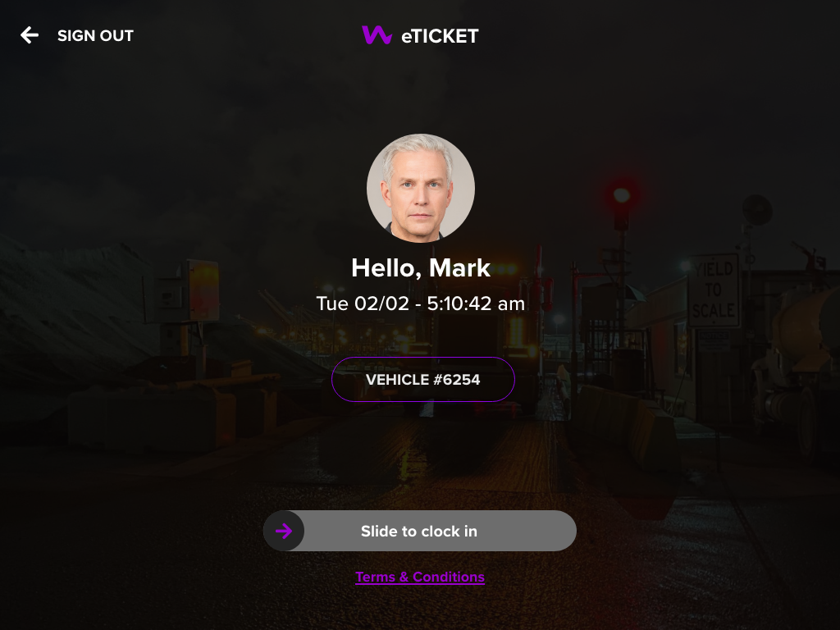Click the 5:10:42 am time text

[476, 304]
